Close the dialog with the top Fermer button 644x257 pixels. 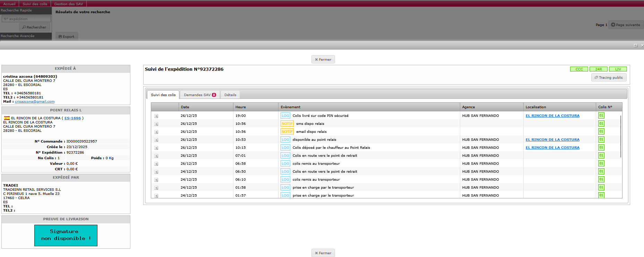[323, 60]
